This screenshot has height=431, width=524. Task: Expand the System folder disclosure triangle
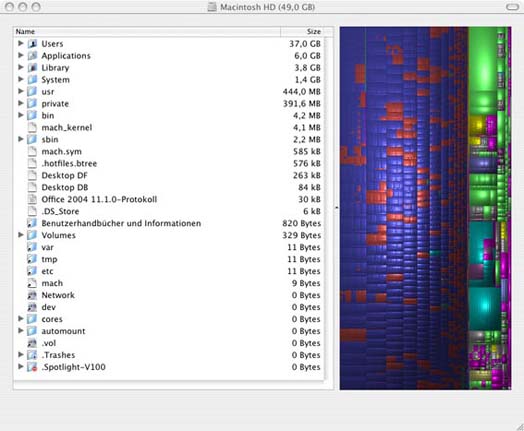(x=20, y=80)
